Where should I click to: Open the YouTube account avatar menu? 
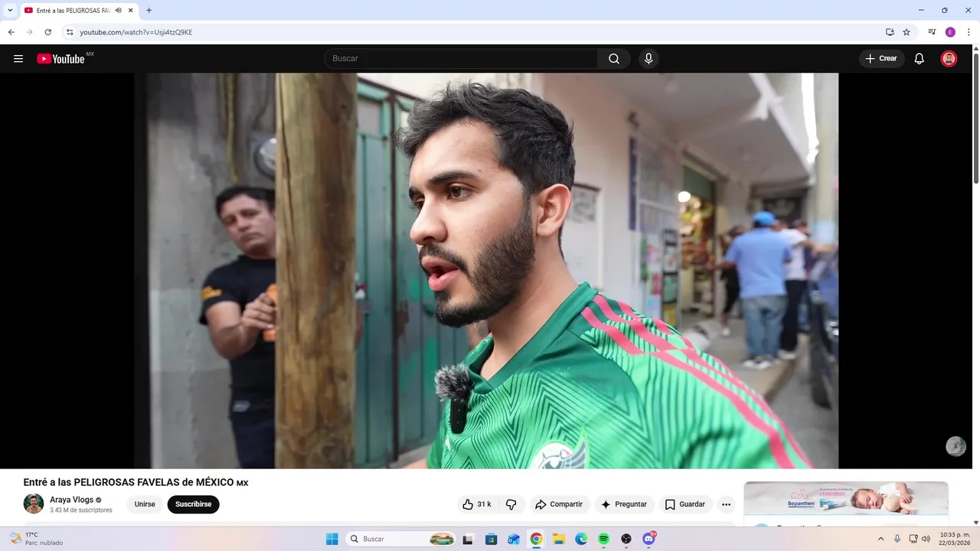coord(949,59)
